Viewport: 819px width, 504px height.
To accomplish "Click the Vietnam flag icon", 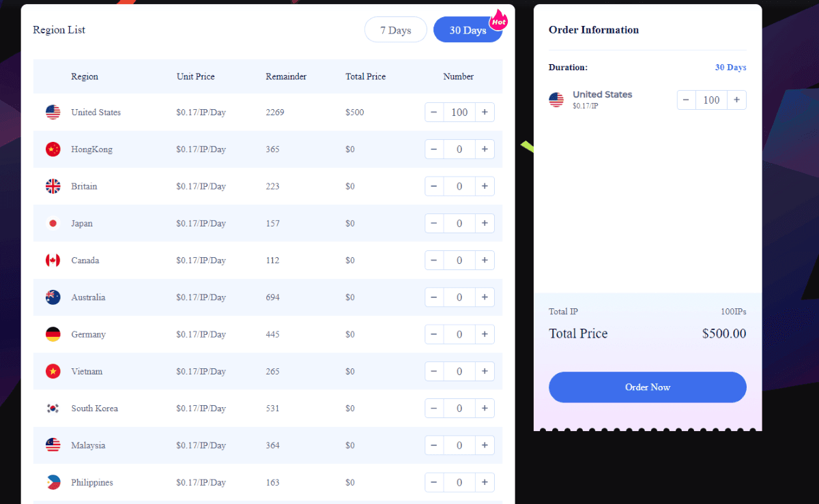I will (53, 372).
